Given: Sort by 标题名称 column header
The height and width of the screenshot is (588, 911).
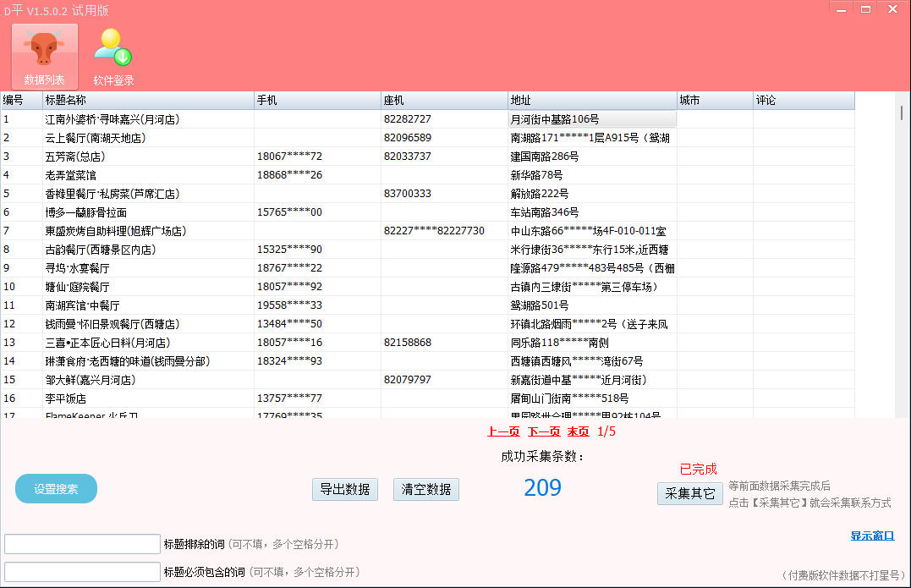Looking at the screenshot, I should click(149, 101).
